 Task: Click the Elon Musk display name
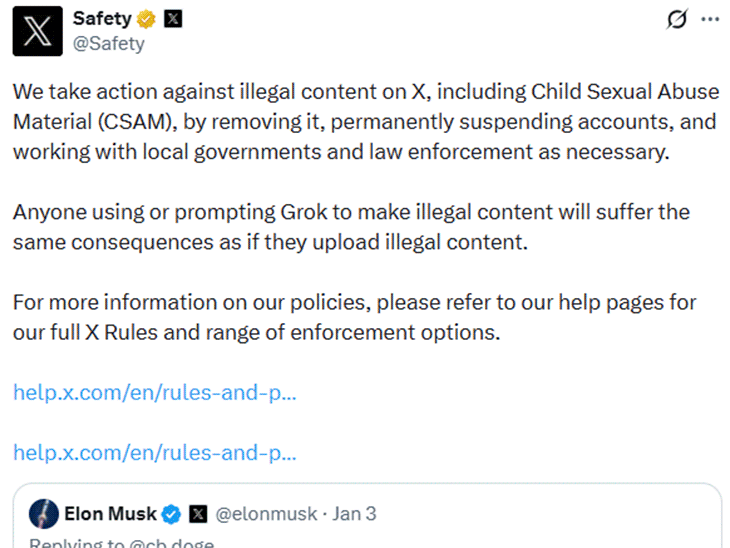[x=110, y=514]
